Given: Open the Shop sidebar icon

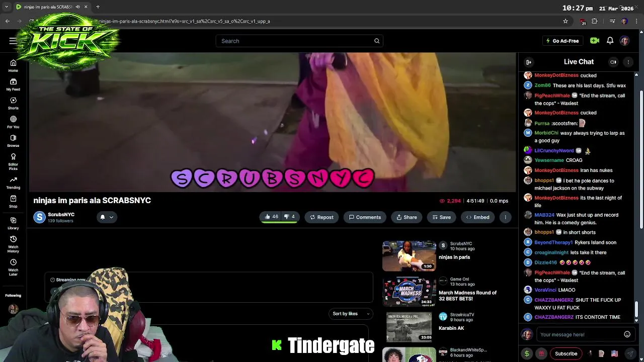Looking at the screenshot, I should (x=13, y=202).
